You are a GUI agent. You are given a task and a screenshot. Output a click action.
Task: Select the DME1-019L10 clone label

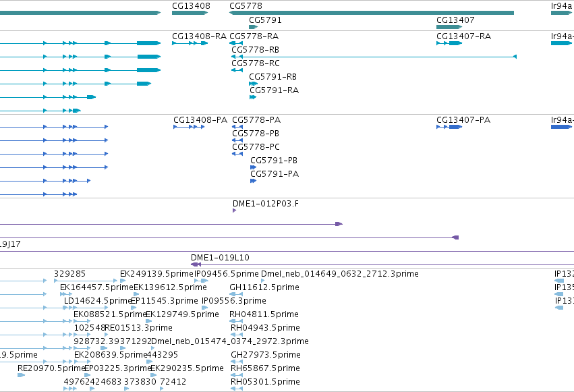tap(220, 258)
